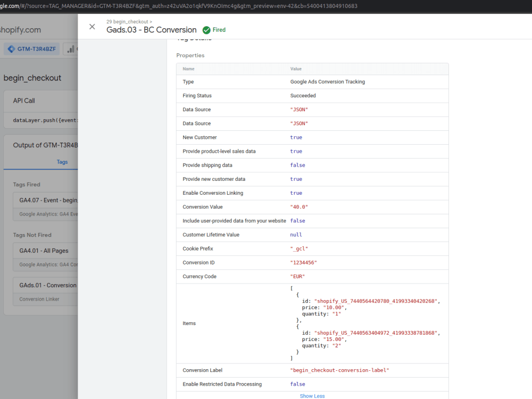The image size is (532, 399).
Task: Click the item price "15.00"
Action: coord(334,339)
